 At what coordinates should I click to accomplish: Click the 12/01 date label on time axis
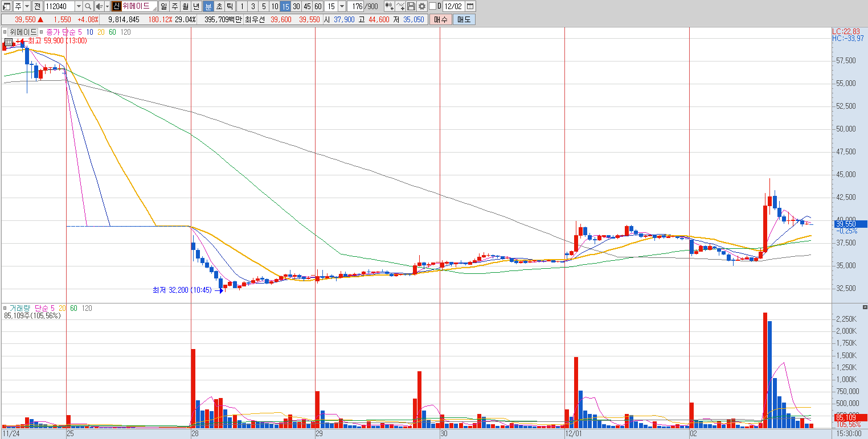pyautogui.click(x=574, y=433)
